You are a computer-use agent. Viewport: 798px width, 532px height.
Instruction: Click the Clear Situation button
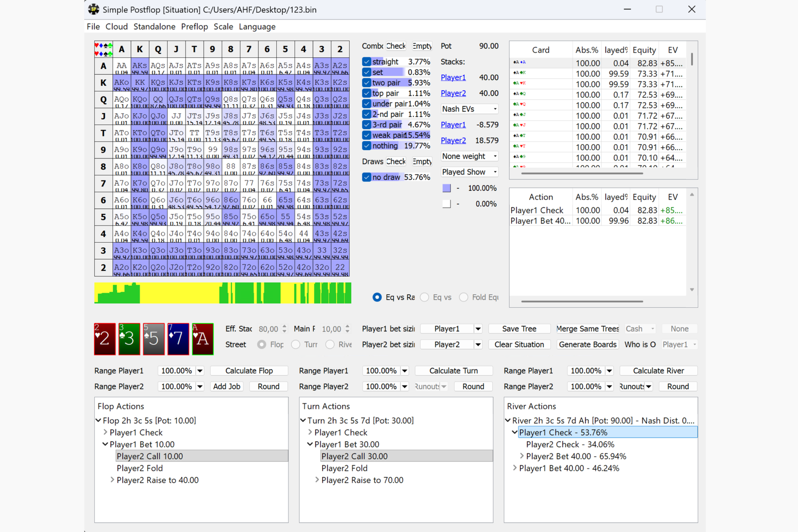519,345
